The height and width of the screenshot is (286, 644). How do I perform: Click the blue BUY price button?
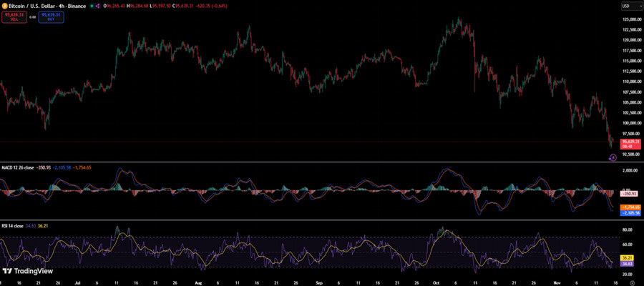[x=51, y=17]
